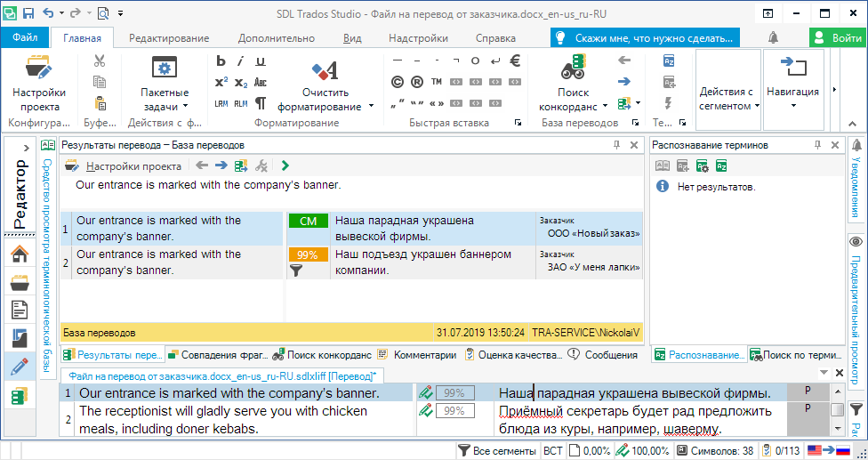Insert the copyright symbol

[x=398, y=82]
